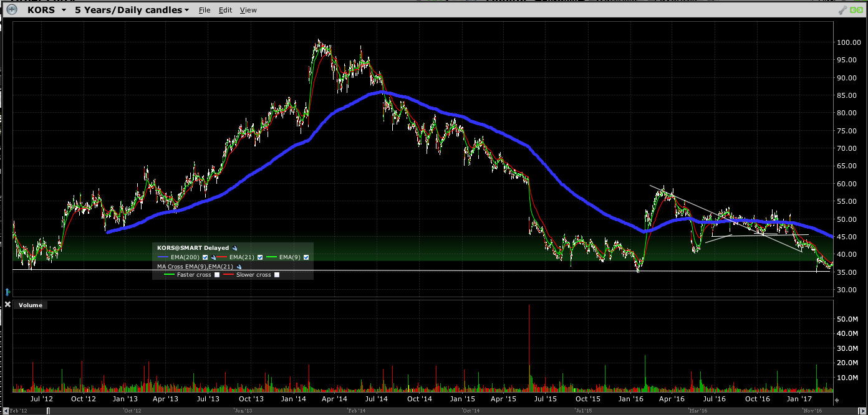Screen dimensions: 868x415
Task: Open the File menu
Action: (205, 9)
